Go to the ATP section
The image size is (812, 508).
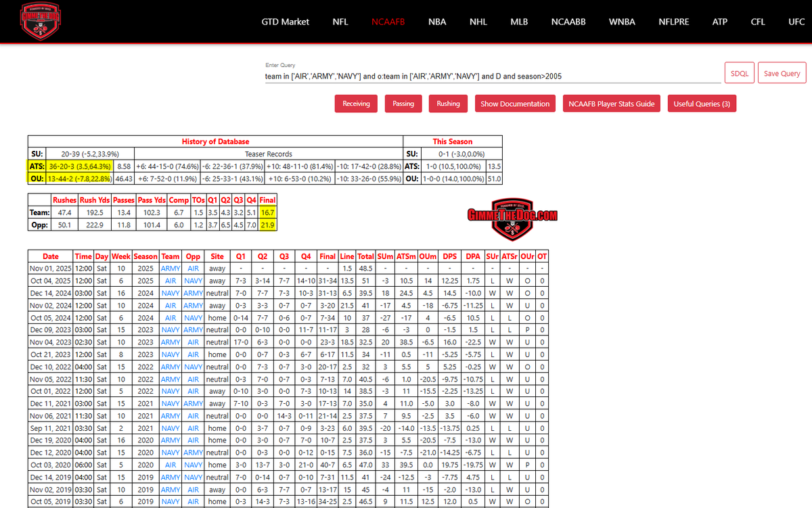pyautogui.click(x=720, y=22)
